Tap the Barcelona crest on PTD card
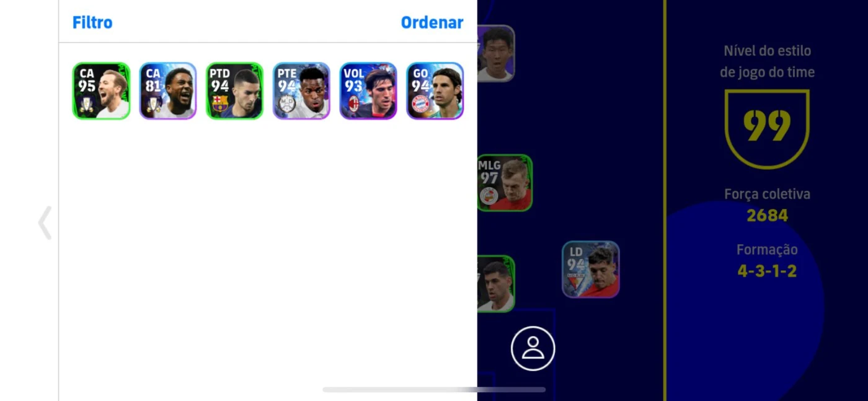Screen dimensions: 868x401 (x=219, y=104)
